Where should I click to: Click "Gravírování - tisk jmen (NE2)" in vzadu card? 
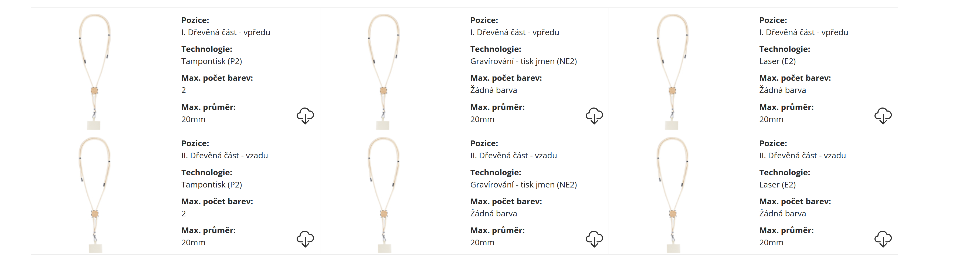(x=524, y=185)
